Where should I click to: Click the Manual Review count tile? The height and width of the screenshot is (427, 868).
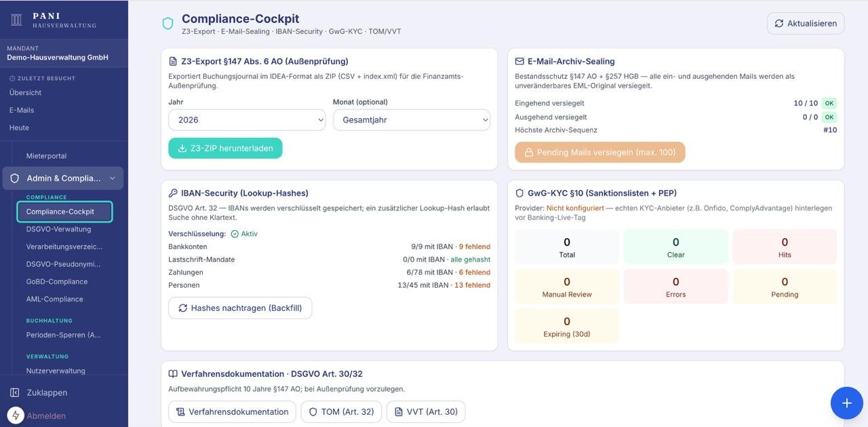567,286
